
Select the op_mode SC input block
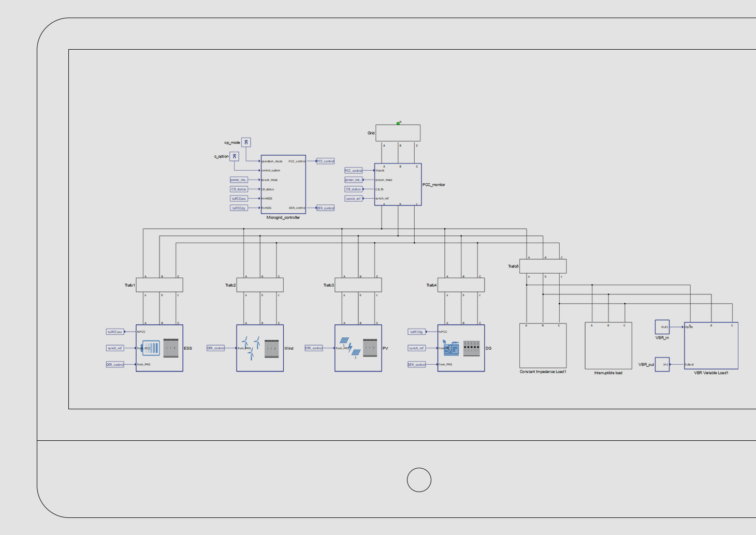click(x=246, y=142)
